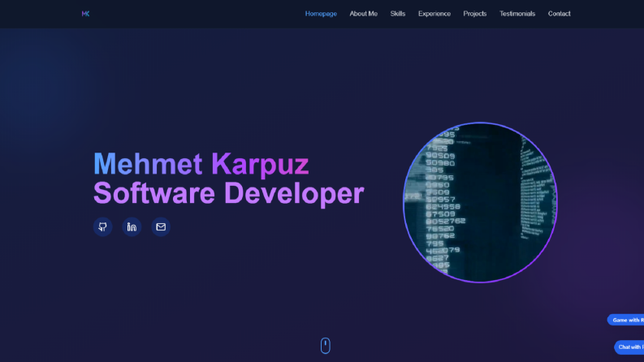This screenshot has height=362, width=644.
Task: Jump to Testimonials section
Action: pos(517,14)
